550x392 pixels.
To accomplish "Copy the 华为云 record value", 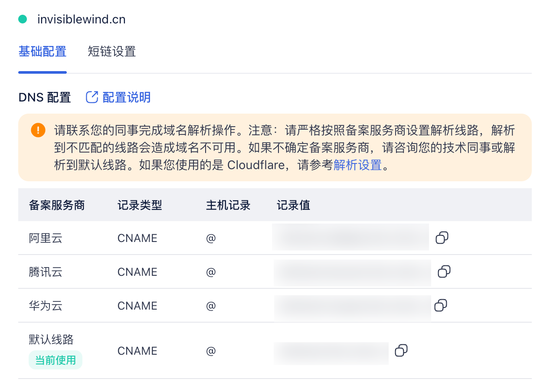I will point(441,305).
